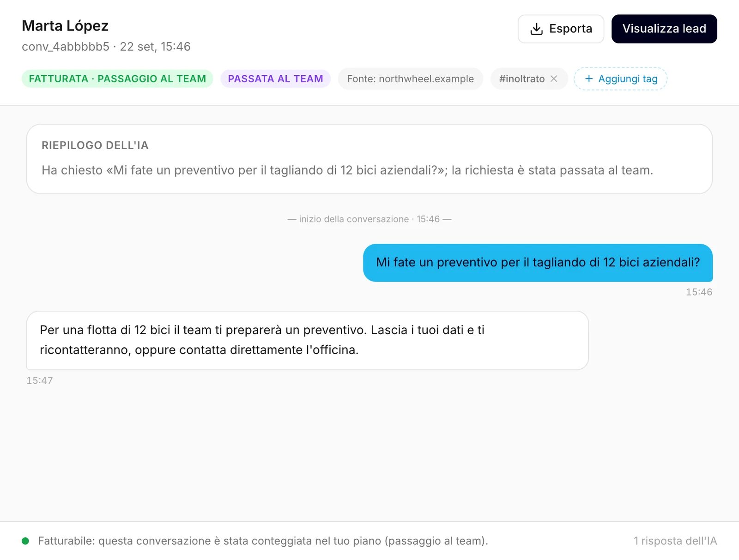Remove the #inoltrato tag with its X
This screenshot has height=560, width=739.
point(554,79)
